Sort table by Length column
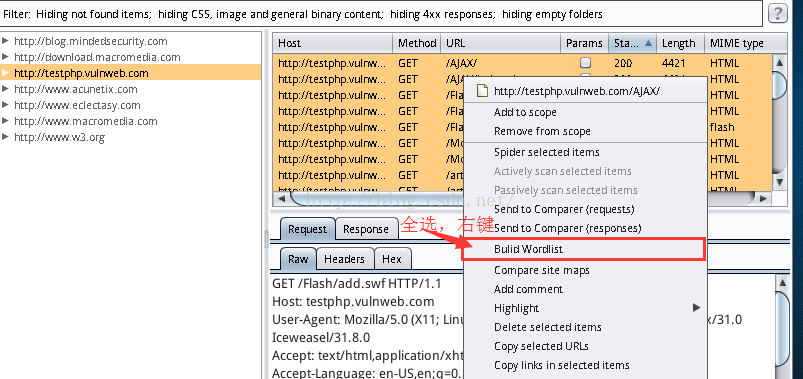 (680, 44)
